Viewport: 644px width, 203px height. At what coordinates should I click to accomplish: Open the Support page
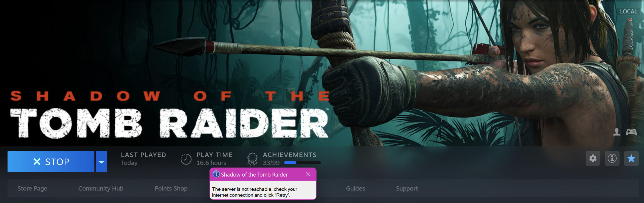[407, 188]
